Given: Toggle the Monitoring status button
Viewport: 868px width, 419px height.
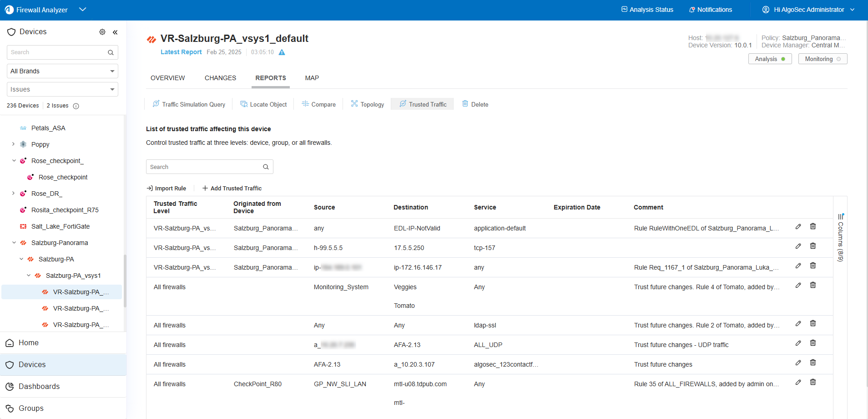Looking at the screenshot, I should (x=822, y=59).
